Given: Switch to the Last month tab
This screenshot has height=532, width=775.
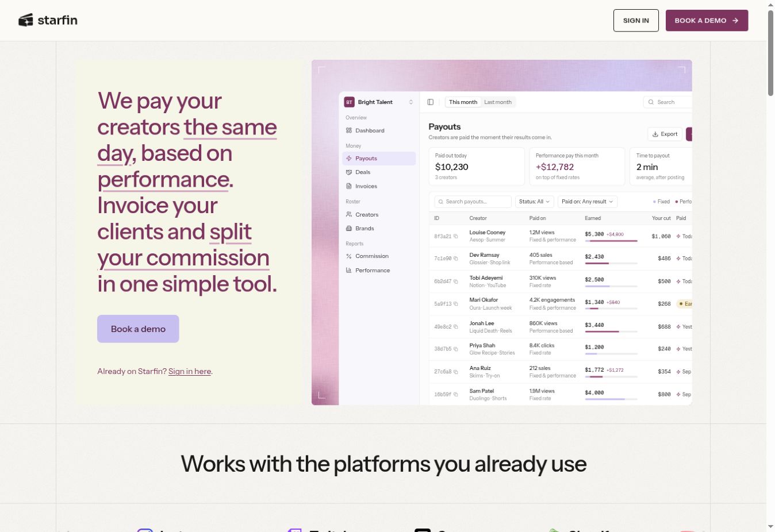Looking at the screenshot, I should [498, 102].
